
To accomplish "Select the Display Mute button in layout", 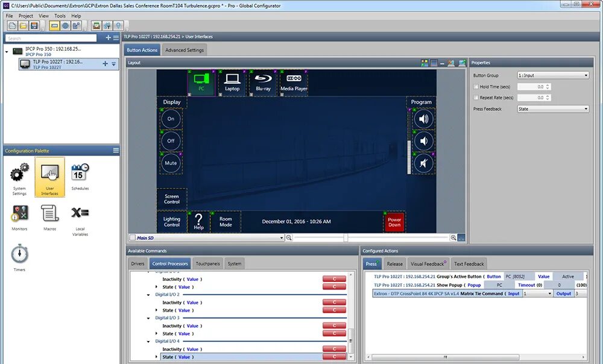I will [171, 163].
